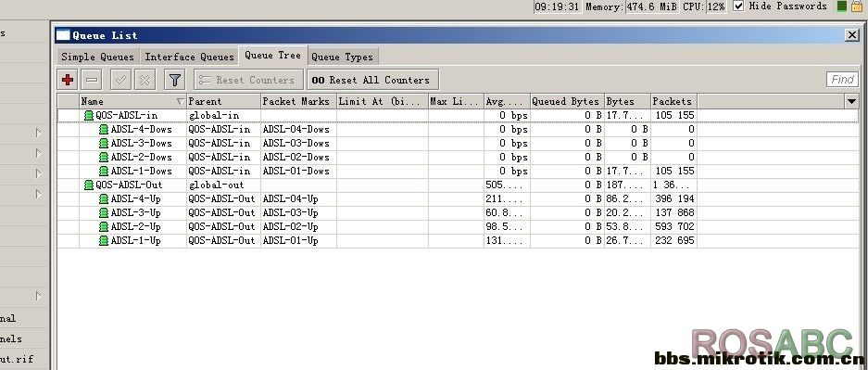The image size is (868, 370).
Task: Click the Find search field
Action: 842,80
